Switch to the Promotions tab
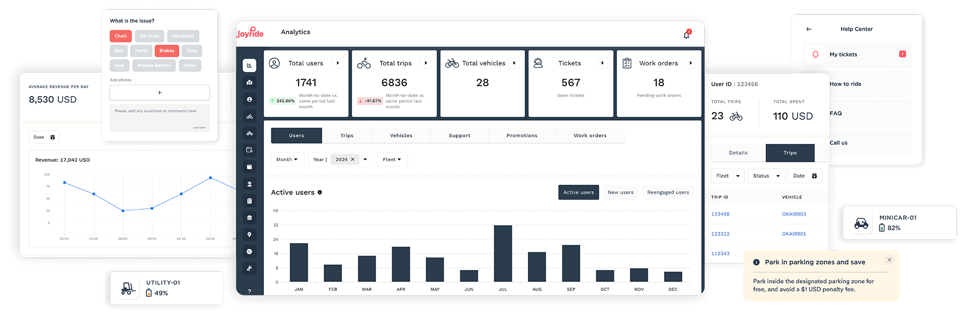This screenshot has width=980, height=315. pos(522,136)
